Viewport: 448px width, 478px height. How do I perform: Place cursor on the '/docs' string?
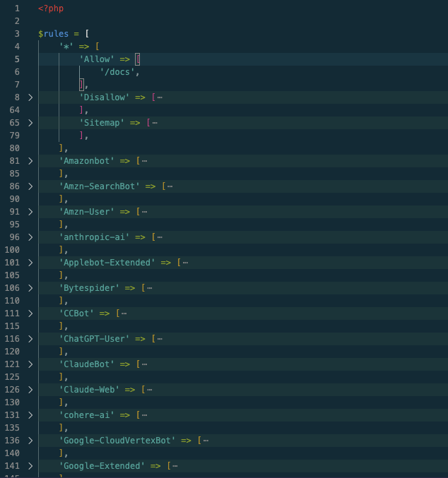pyautogui.click(x=119, y=72)
